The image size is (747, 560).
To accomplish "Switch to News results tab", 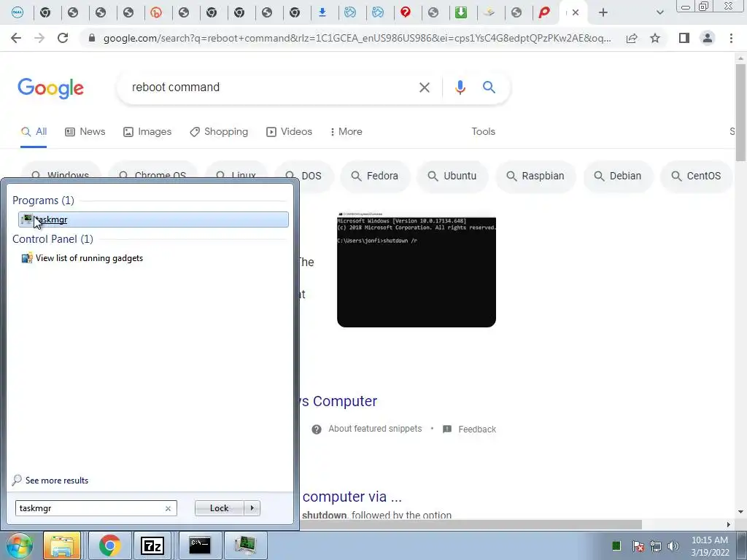I will [85, 131].
